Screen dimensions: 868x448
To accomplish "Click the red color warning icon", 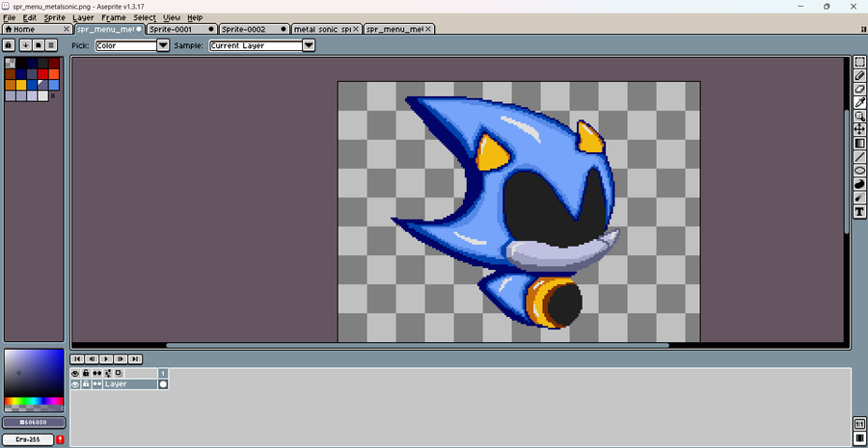I will [x=60, y=439].
